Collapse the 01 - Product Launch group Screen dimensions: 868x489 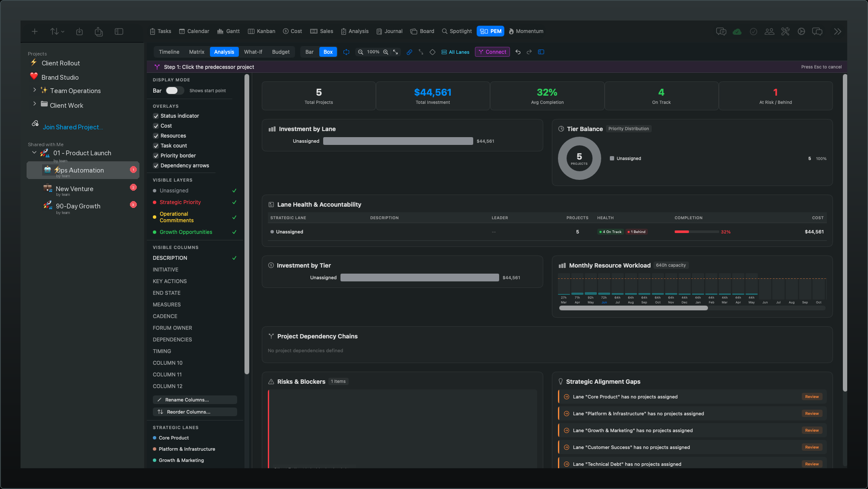[34, 152]
